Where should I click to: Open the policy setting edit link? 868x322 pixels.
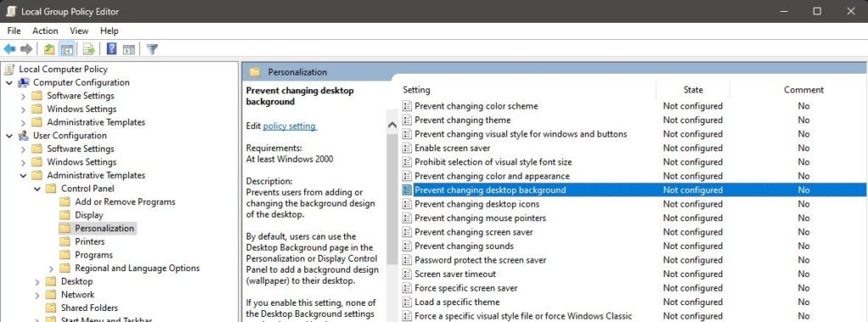[x=290, y=126]
